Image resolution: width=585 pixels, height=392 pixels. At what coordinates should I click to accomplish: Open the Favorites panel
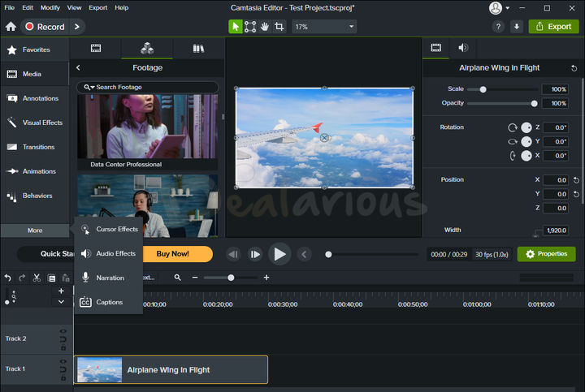click(x=35, y=50)
